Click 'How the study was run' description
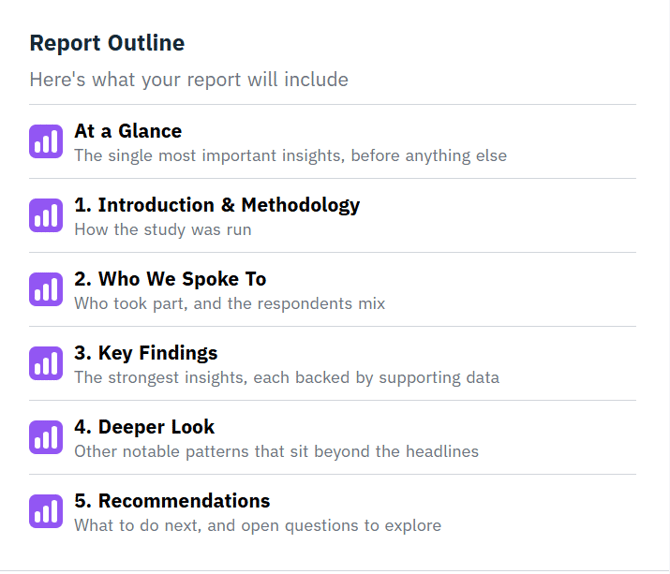The image size is (670, 574). (x=163, y=230)
